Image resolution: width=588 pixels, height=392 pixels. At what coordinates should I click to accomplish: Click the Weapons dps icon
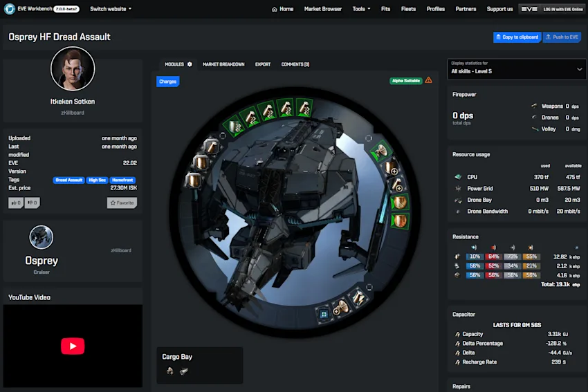coord(534,106)
